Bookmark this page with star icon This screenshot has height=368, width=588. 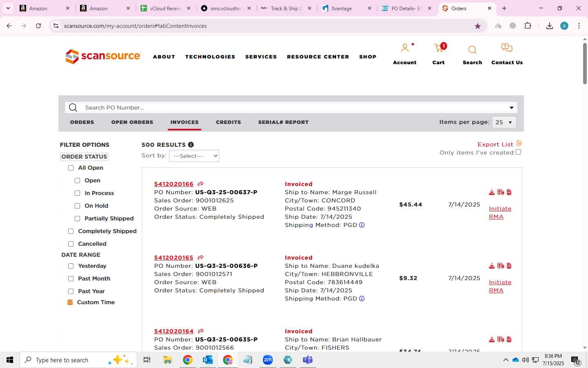pyautogui.click(x=478, y=26)
